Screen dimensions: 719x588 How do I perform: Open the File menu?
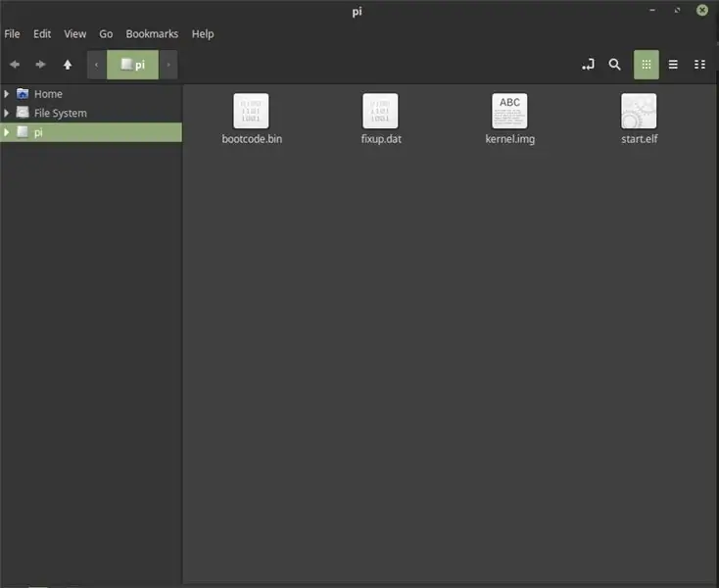[12, 34]
